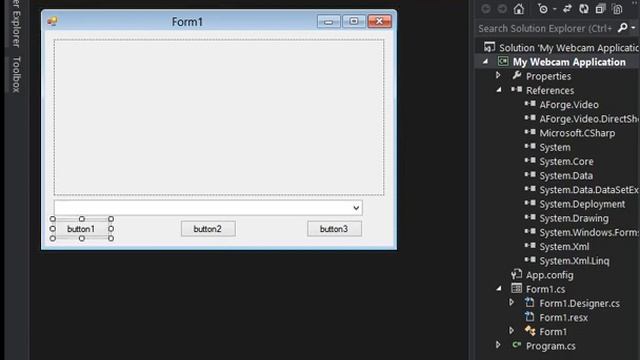
Task: Click the Forward arrow in Solution Explorer toolbar
Action: 502,9
